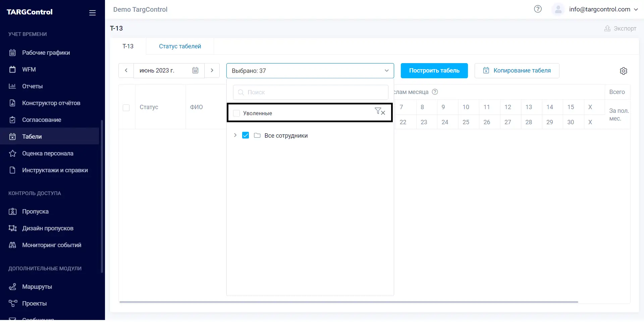Uncheck the Все сотрудники checkbox
The width and height of the screenshot is (644, 322).
246,135
